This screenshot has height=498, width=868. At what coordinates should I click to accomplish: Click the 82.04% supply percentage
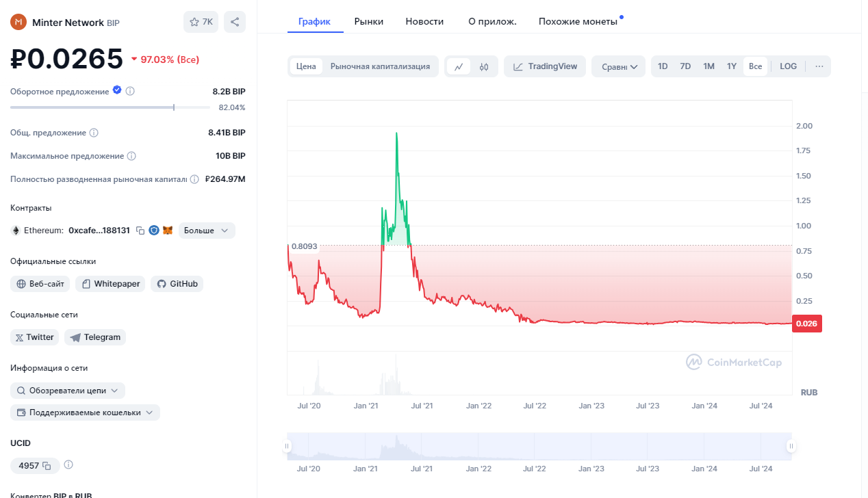[232, 107]
